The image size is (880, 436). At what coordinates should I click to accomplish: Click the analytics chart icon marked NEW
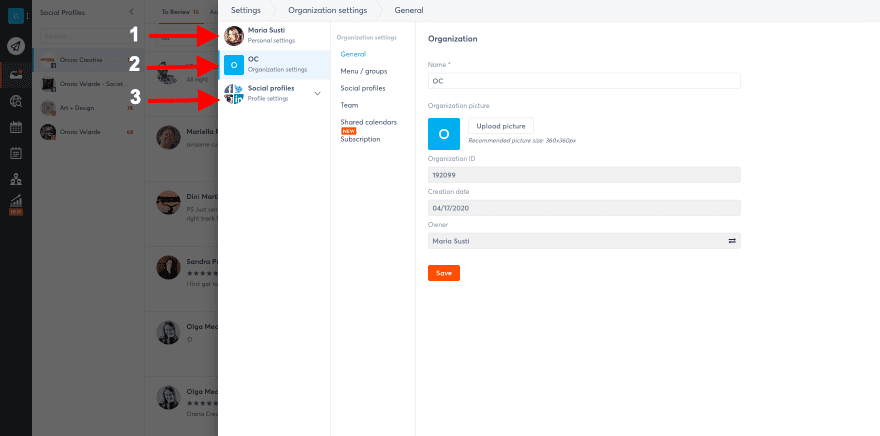[16, 203]
